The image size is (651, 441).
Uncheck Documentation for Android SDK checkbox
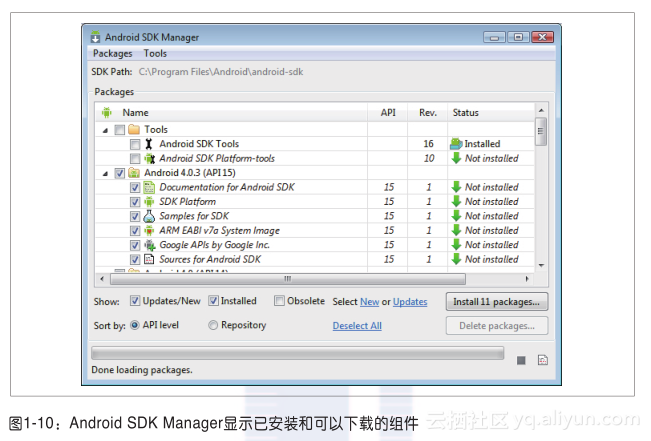tap(135, 188)
